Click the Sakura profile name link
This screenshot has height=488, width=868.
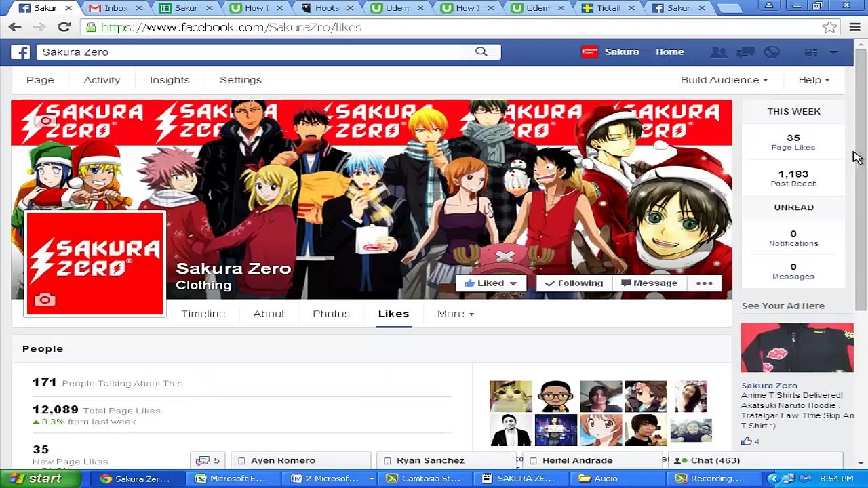pos(622,52)
